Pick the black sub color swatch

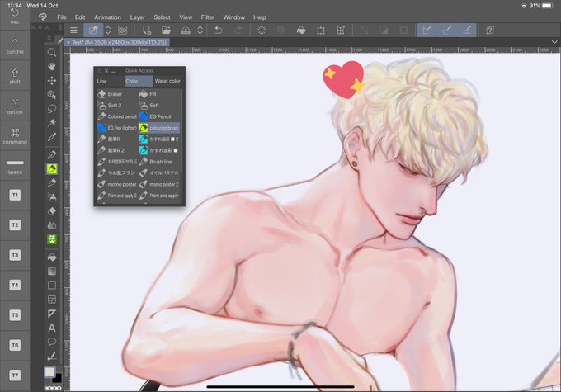[58, 378]
